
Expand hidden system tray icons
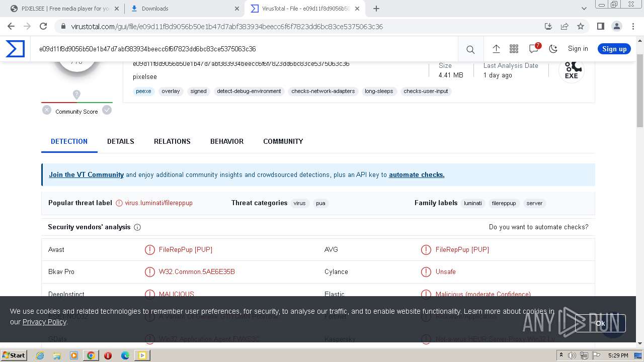tap(561, 355)
